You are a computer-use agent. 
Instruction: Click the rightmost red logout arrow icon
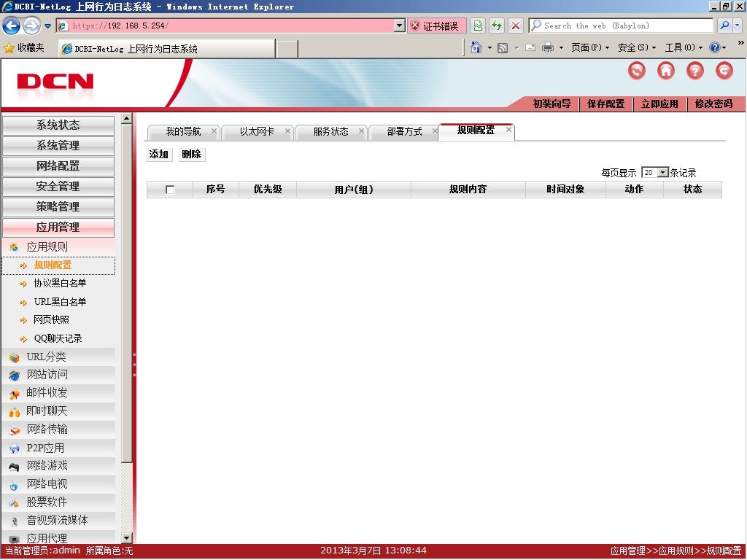click(724, 71)
